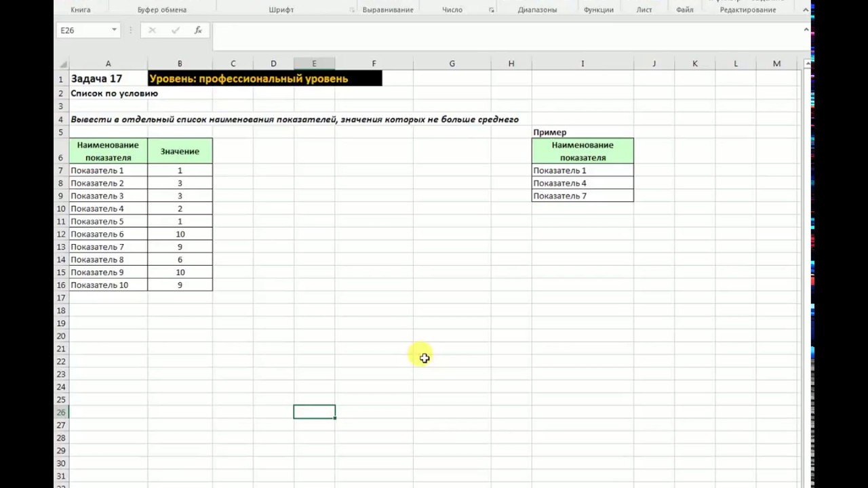868x488 pixels.
Task: Select 'Показатель 1' in the example list
Action: coord(583,171)
